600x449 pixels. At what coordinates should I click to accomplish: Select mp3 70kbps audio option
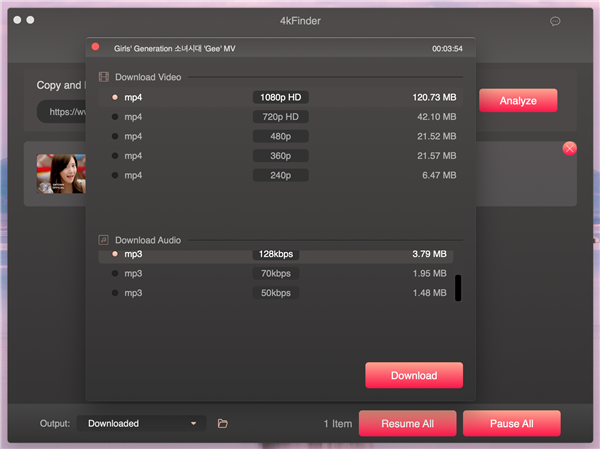[115, 273]
